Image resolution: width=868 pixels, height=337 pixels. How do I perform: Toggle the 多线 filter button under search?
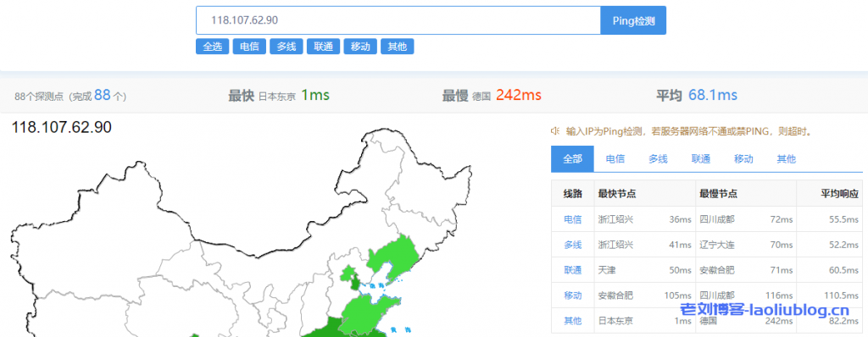point(287,47)
